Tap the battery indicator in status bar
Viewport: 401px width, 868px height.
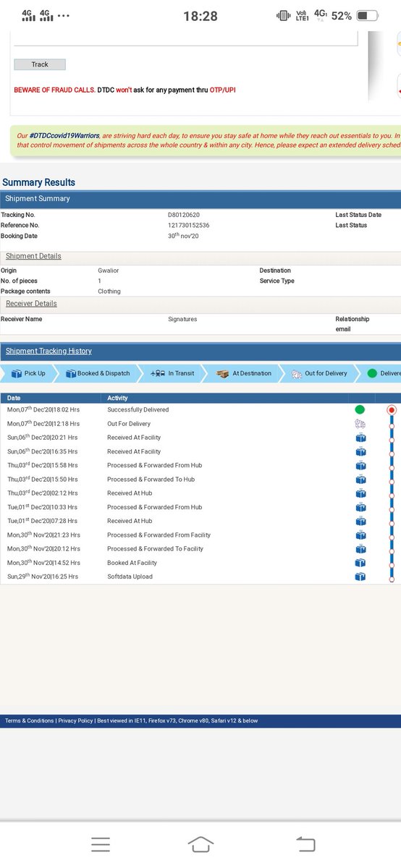point(368,16)
